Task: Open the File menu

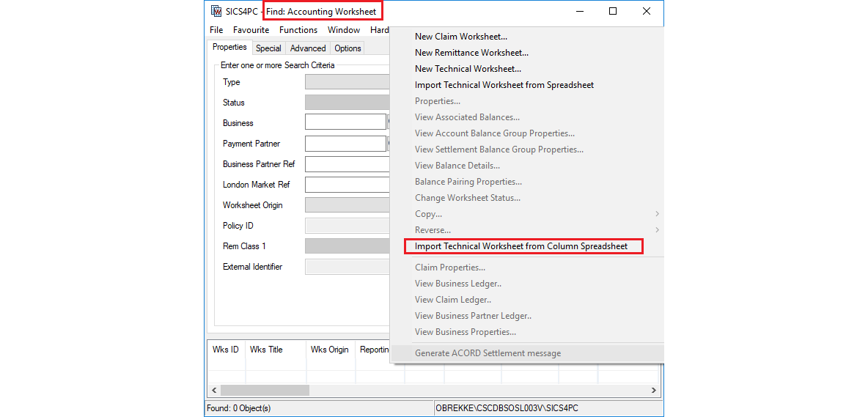Action: click(x=216, y=30)
